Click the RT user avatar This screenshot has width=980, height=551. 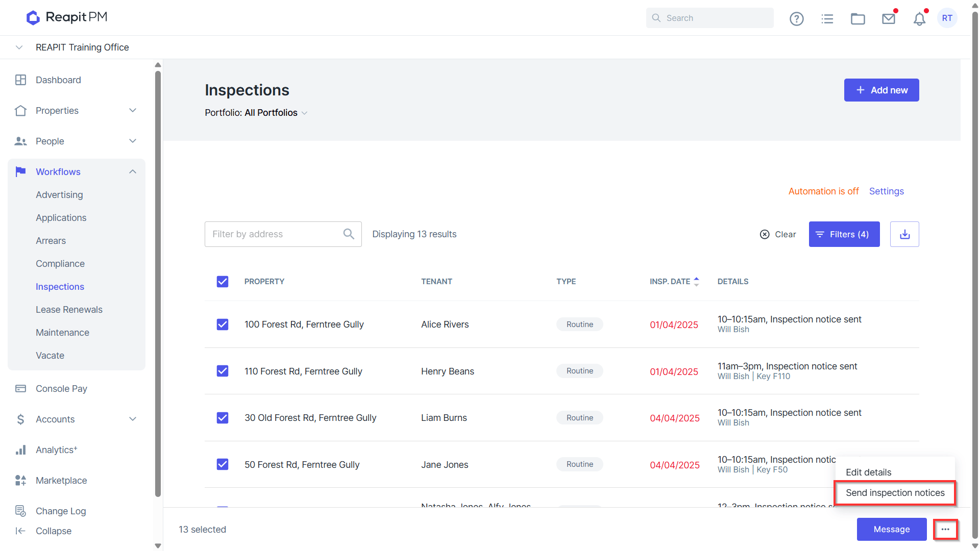point(947,18)
